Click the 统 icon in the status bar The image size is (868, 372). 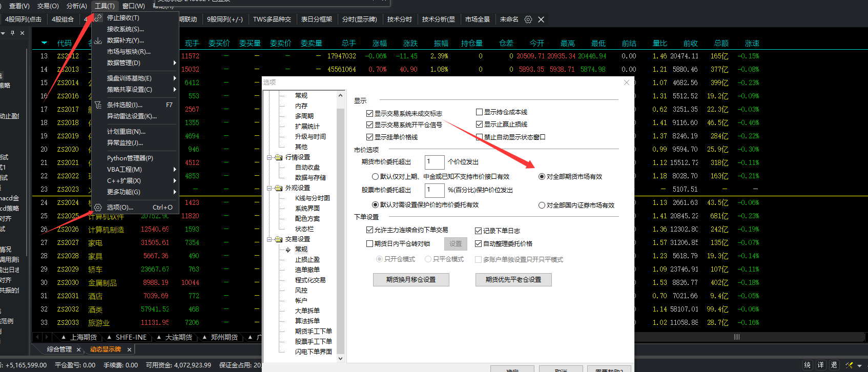808,365
